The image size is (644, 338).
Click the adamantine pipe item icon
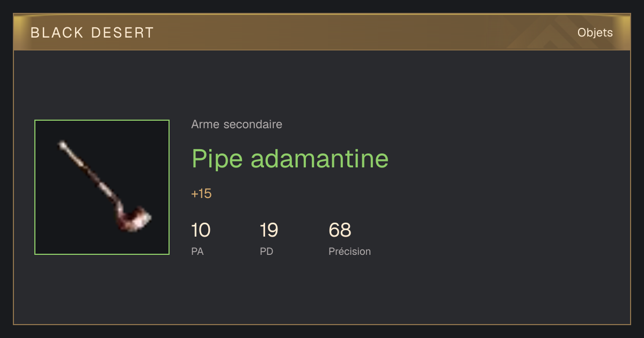pyautogui.click(x=102, y=187)
